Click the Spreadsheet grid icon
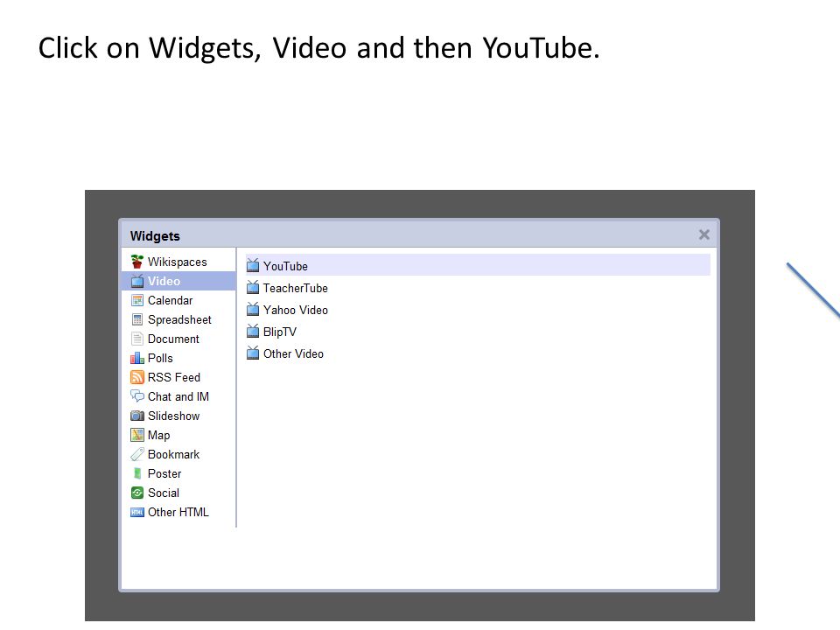The image size is (840, 630). pyautogui.click(x=137, y=319)
